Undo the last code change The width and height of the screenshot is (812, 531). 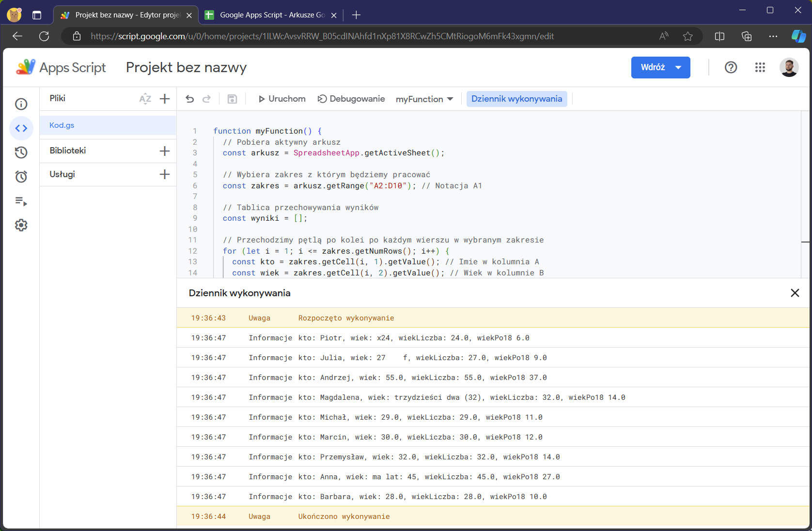[x=189, y=99]
